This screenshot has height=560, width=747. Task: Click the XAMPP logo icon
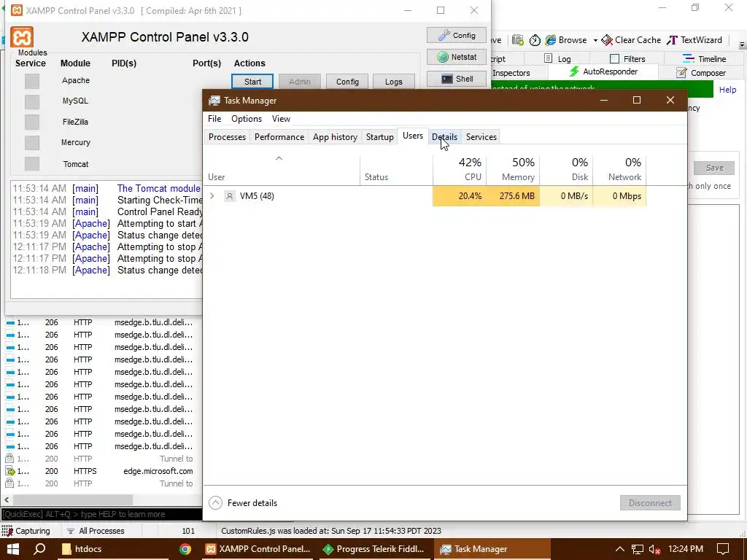(22, 37)
